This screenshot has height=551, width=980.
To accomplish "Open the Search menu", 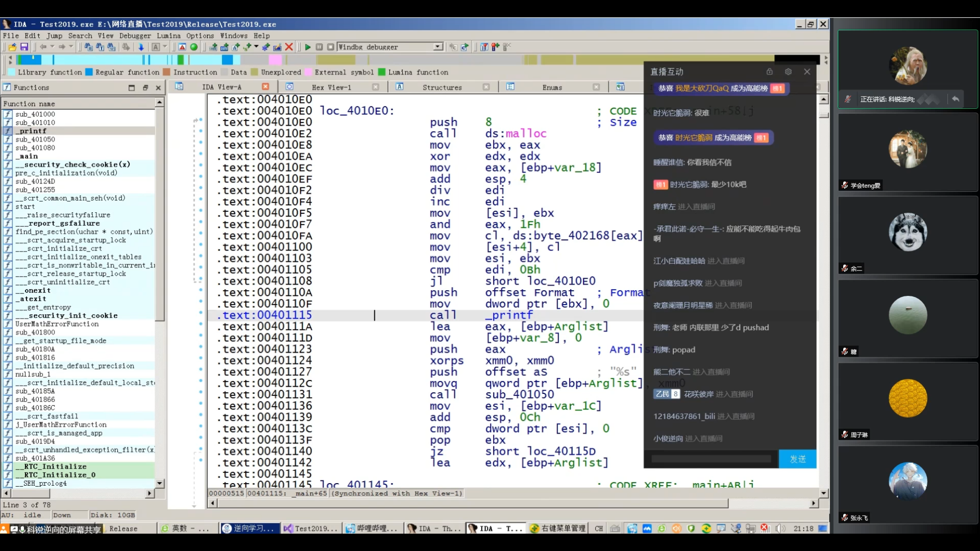I will tap(80, 36).
